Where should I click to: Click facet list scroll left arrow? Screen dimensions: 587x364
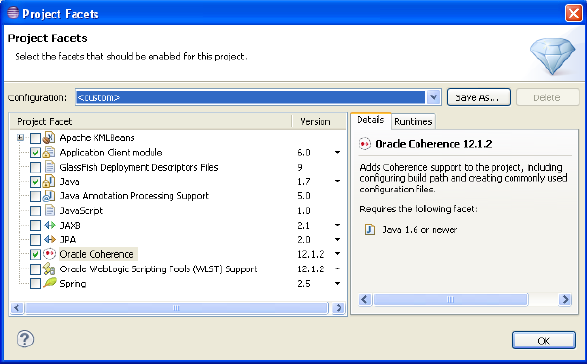click(x=16, y=308)
